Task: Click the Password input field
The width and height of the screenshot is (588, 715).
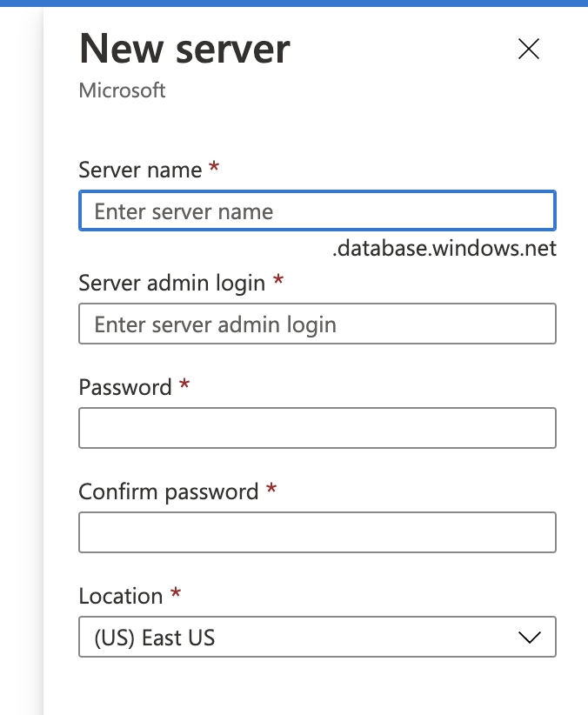Action: click(x=317, y=428)
